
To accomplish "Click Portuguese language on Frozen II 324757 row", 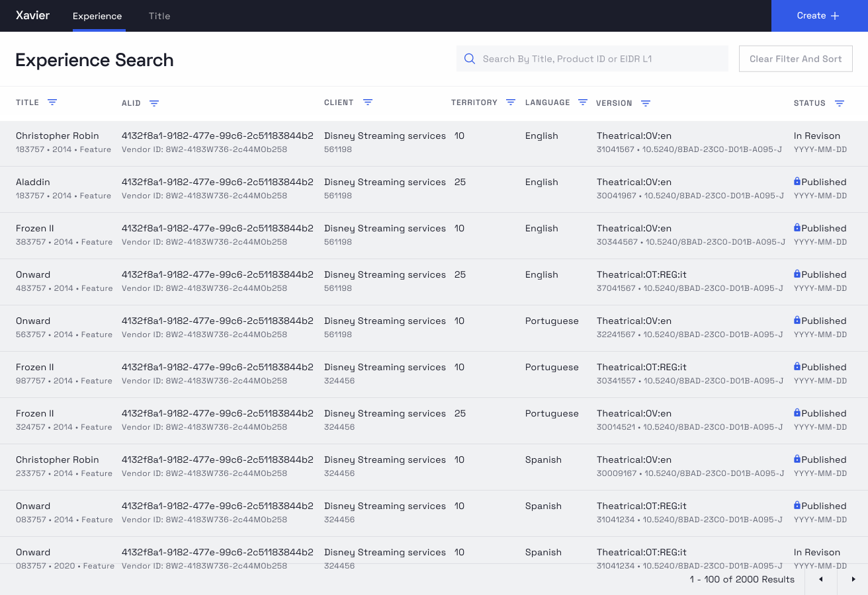I will coord(552,413).
